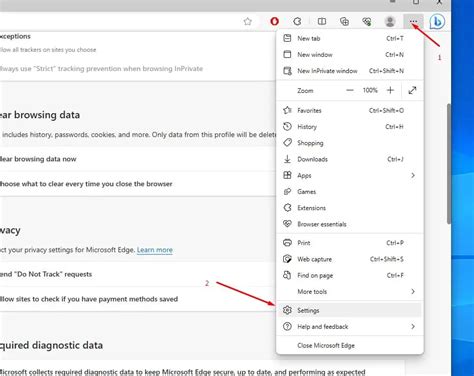Increase zoom with the plus button

pyautogui.click(x=390, y=90)
